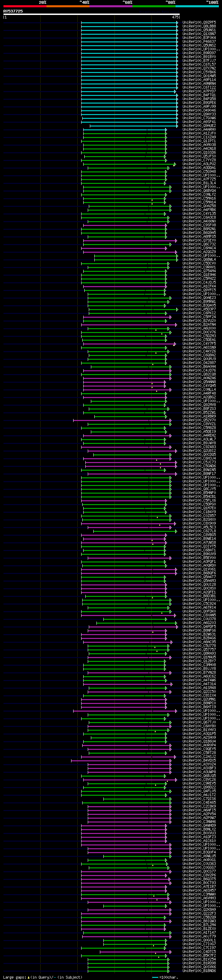Open hit UniRef100_Q1X8N7
The height and width of the screenshot is (980, 222).
tap(199, 34)
